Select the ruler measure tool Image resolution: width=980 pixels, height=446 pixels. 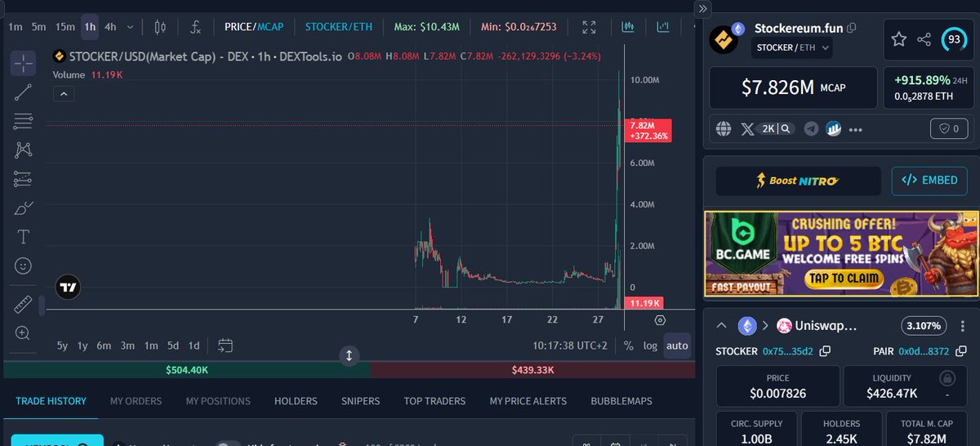tap(23, 305)
